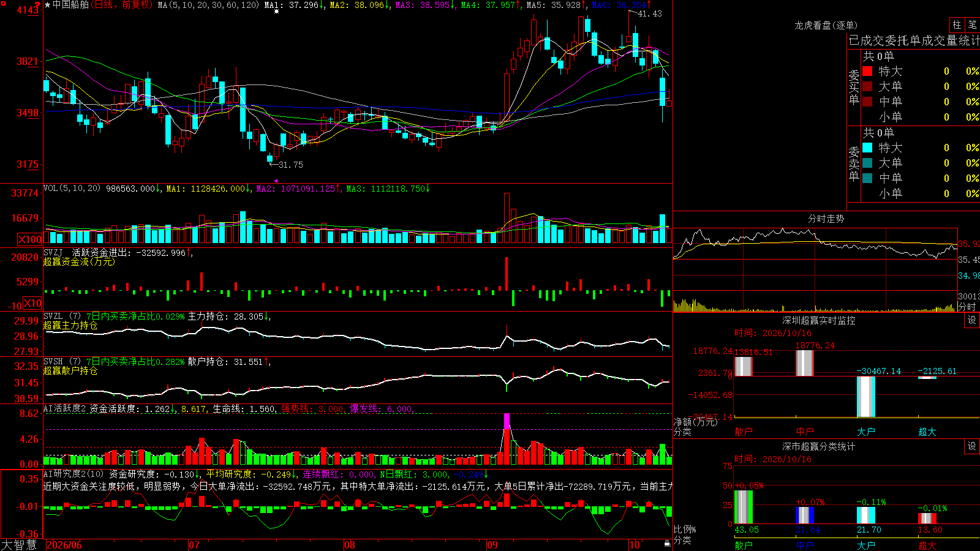Click the MA(5,10,20,30,60,120) parameter label

pyautogui.click(x=209, y=5)
